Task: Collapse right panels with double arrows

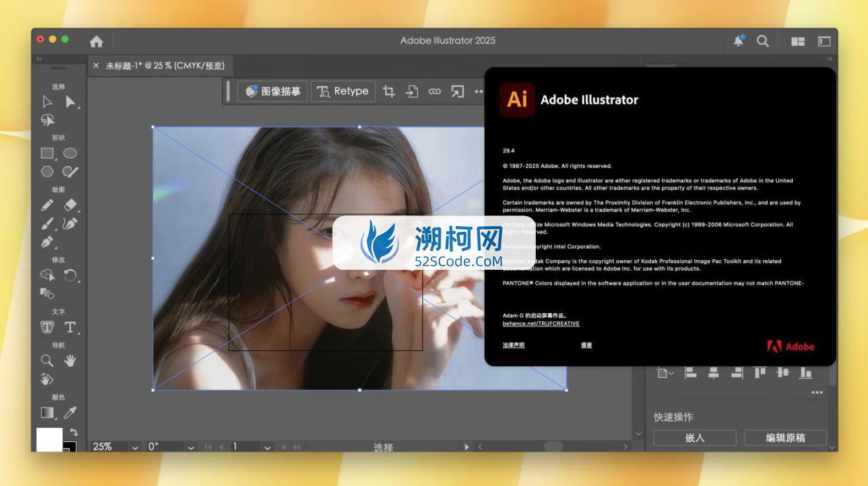Action: (831, 59)
